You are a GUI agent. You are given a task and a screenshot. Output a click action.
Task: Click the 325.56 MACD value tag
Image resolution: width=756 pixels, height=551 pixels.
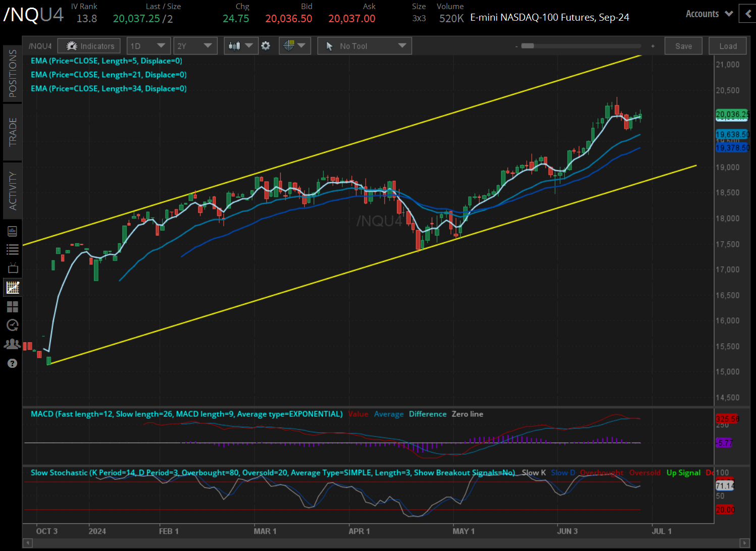point(727,419)
